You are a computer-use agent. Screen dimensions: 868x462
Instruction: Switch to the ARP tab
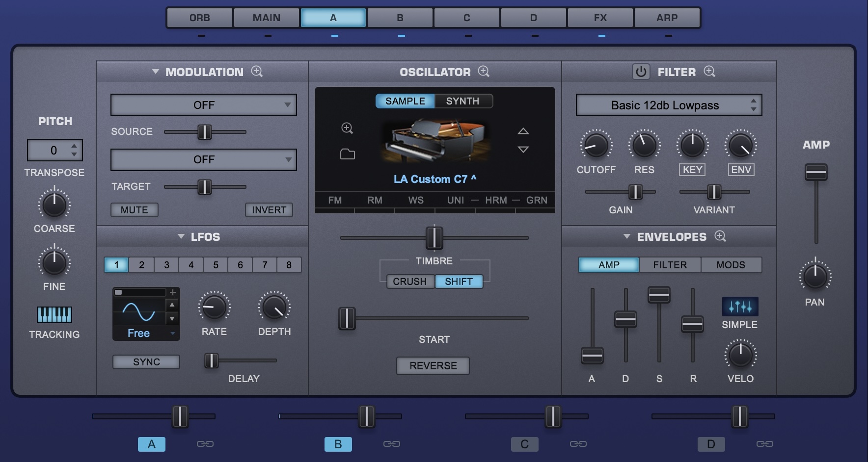coord(667,18)
